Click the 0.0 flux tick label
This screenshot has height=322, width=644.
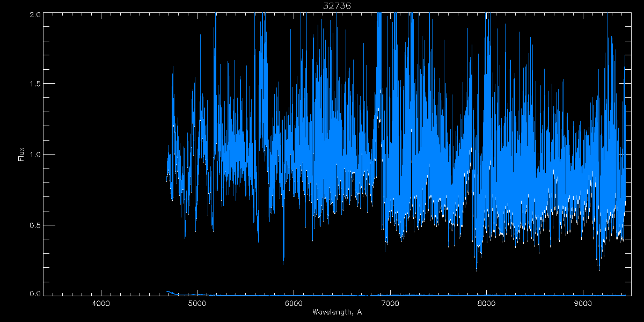point(35,294)
